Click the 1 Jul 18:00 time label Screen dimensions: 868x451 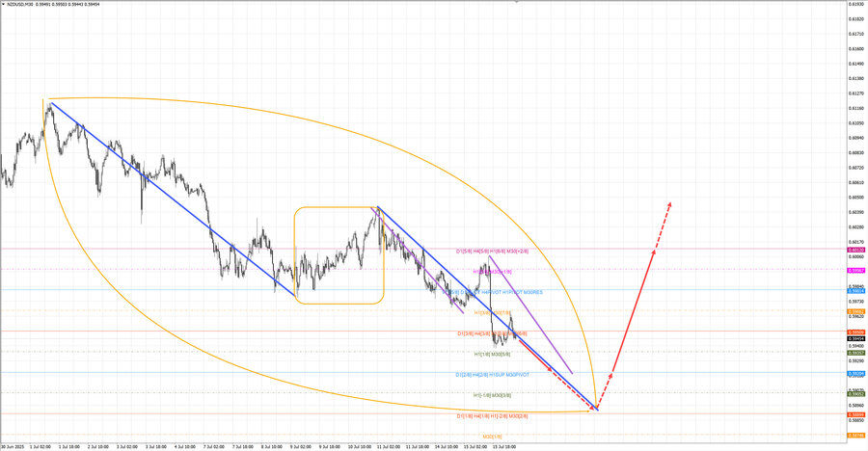(x=69, y=446)
